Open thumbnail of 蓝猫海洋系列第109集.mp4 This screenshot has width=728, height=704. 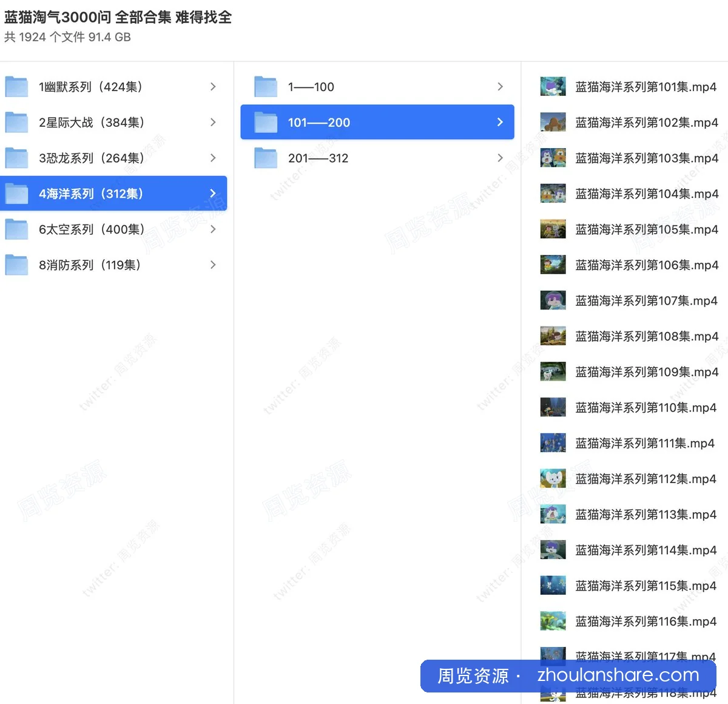tap(553, 372)
